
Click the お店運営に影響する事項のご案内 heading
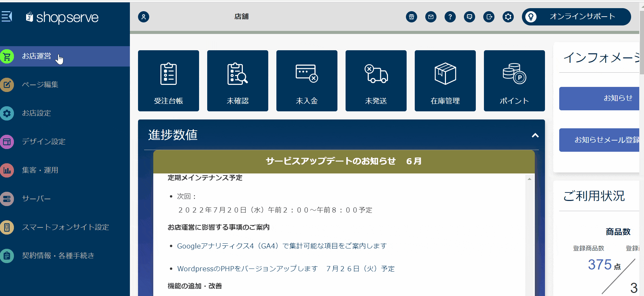tap(218, 227)
